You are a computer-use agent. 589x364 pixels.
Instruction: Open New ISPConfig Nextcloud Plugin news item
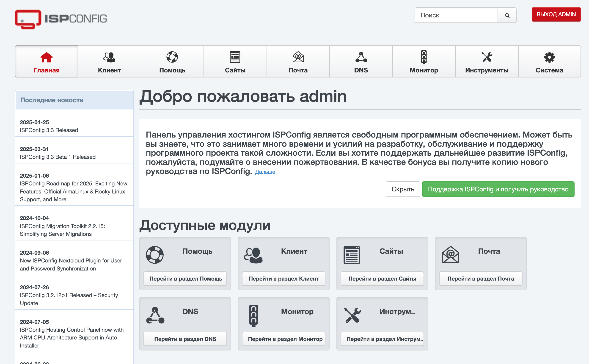[71, 265]
